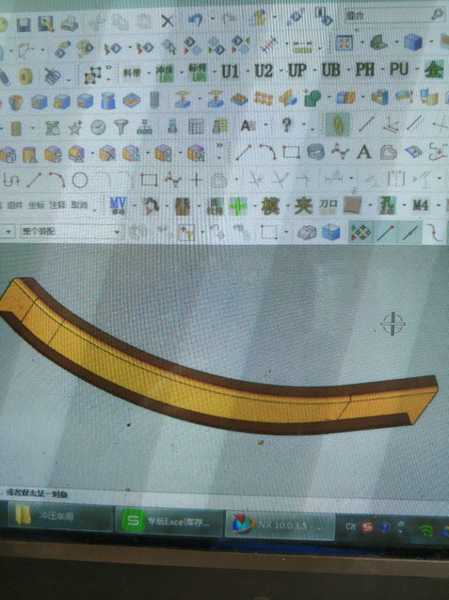Click the green Wi-Fi tray icon

coord(425,530)
